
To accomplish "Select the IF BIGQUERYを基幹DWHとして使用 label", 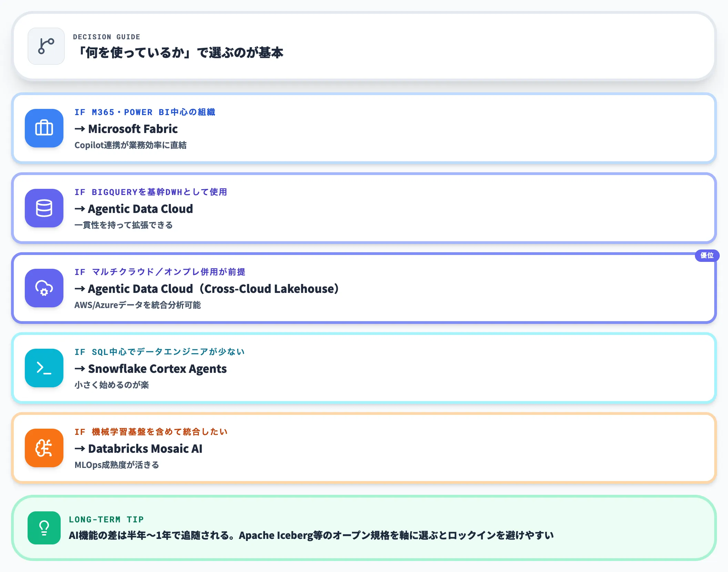I will [151, 192].
